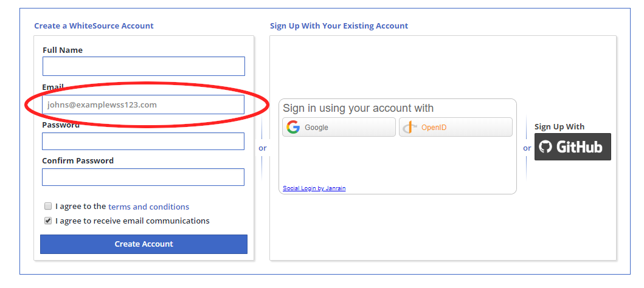Click the 'Sign Up With' label above GitHub
The image size is (644, 288).
pyautogui.click(x=559, y=127)
